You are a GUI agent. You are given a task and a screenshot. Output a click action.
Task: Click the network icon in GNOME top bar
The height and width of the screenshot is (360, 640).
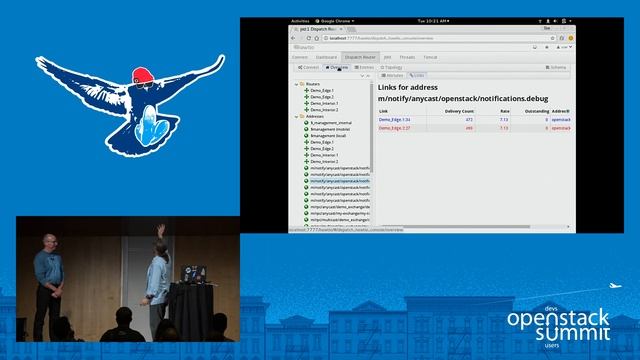pyautogui.click(x=540, y=21)
